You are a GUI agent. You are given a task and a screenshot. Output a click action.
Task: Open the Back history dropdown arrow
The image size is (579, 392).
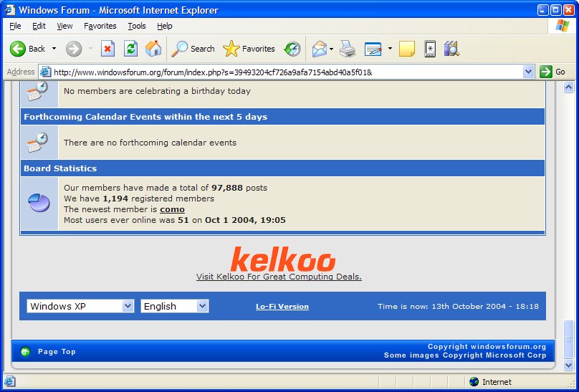(54, 48)
